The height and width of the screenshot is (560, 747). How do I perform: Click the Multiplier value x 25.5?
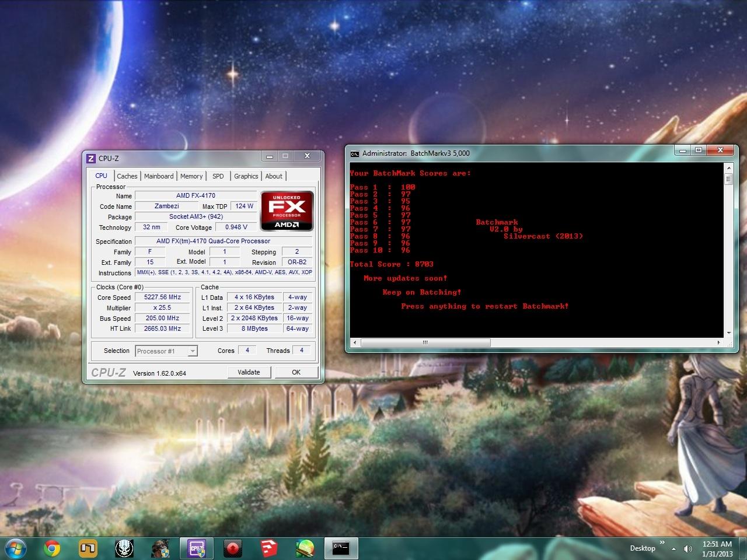162,307
